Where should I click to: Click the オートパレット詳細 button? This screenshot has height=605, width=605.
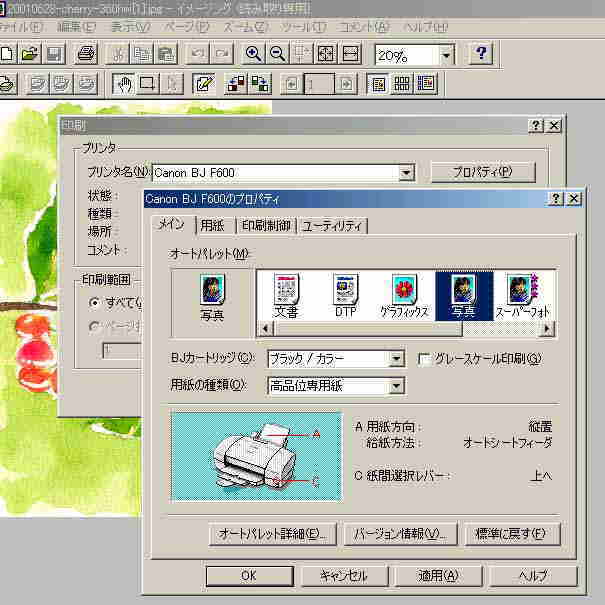click(x=272, y=534)
